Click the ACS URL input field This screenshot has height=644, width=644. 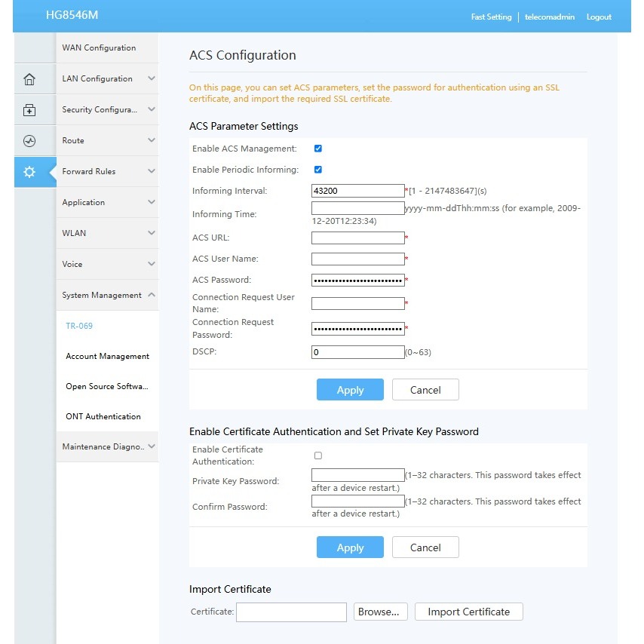pos(357,238)
